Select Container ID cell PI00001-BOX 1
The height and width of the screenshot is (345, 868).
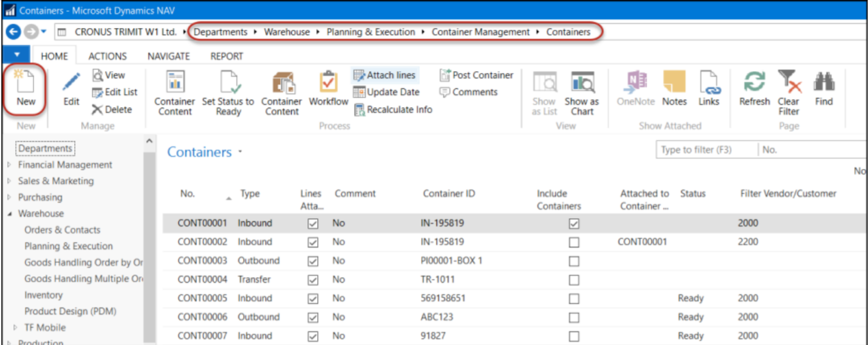(451, 261)
